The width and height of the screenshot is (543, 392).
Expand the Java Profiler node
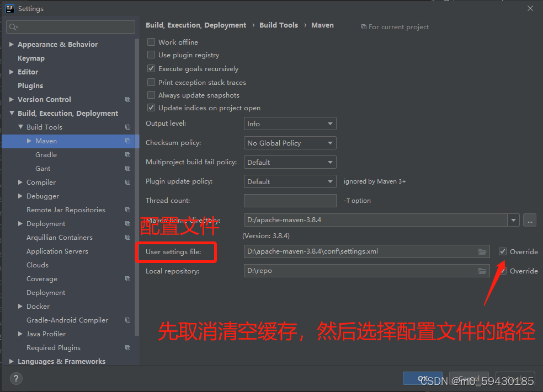(20, 334)
